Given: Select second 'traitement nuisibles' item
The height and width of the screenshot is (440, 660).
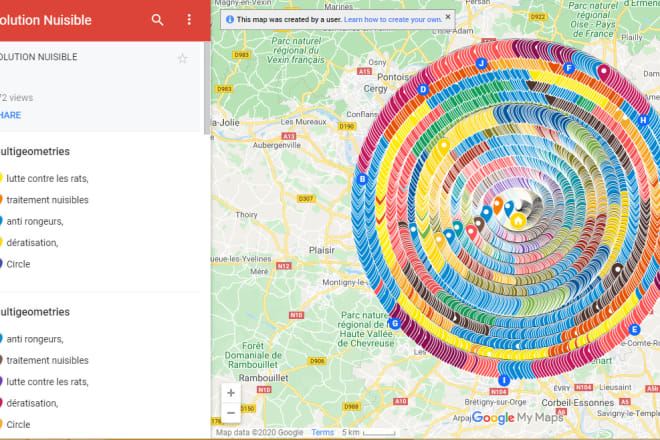Looking at the screenshot, I should point(47,360).
